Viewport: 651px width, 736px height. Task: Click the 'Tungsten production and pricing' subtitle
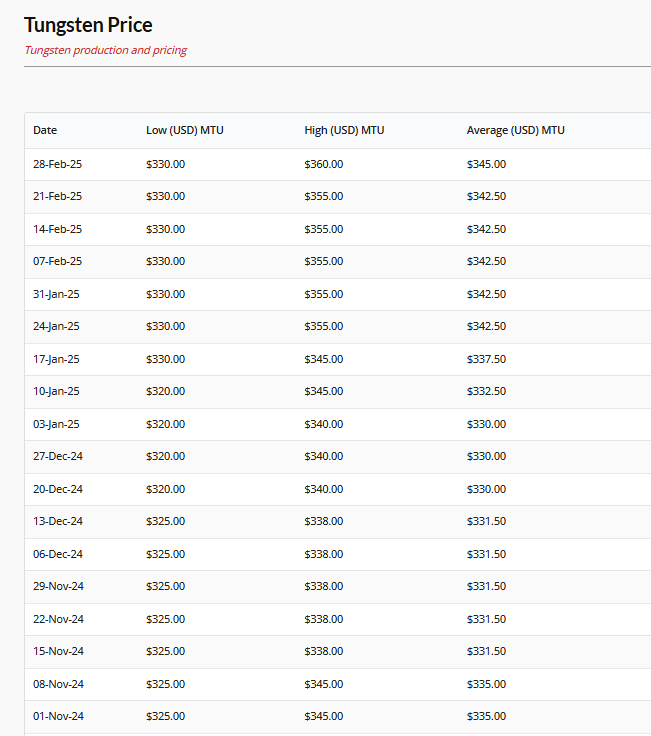click(105, 50)
